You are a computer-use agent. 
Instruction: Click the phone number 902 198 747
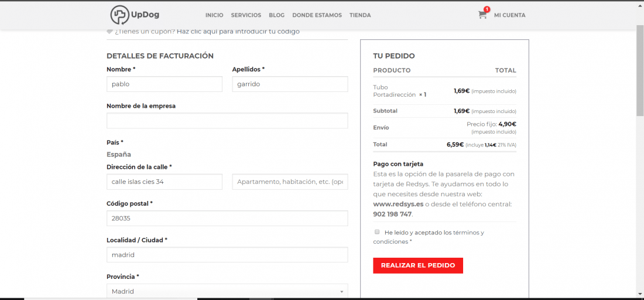pyautogui.click(x=392, y=214)
